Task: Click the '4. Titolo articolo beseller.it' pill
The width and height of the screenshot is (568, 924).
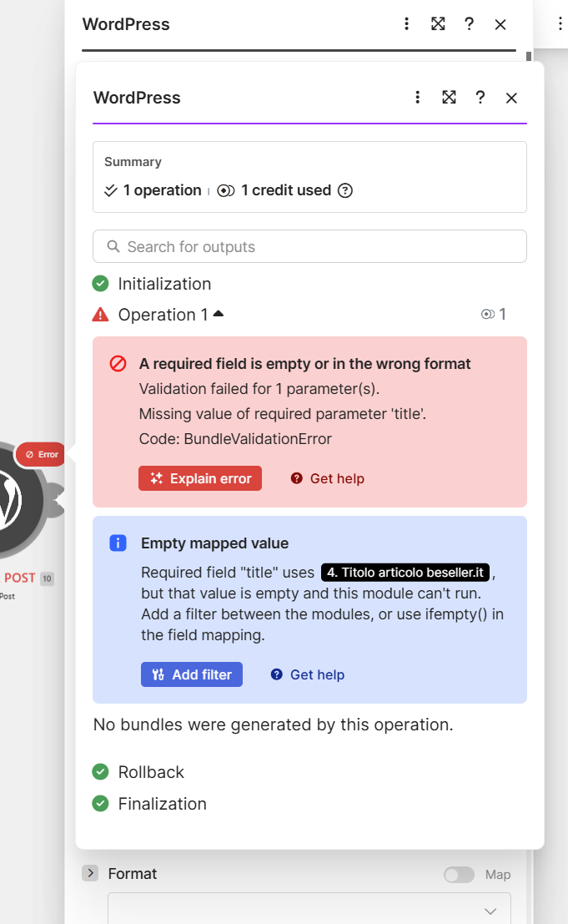Action: [x=405, y=573]
